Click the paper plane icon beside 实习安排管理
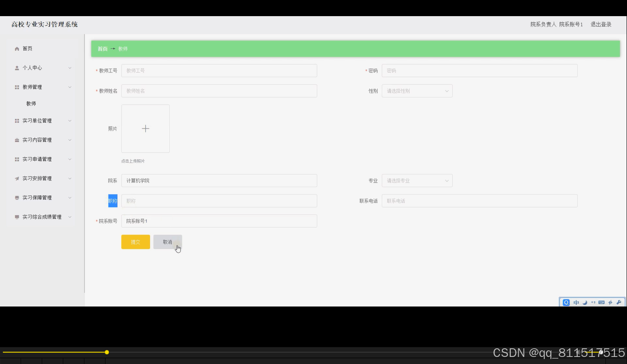The height and width of the screenshot is (364, 627). click(17, 179)
